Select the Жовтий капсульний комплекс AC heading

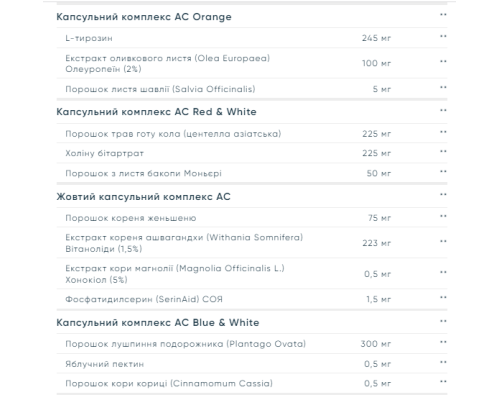tap(143, 197)
